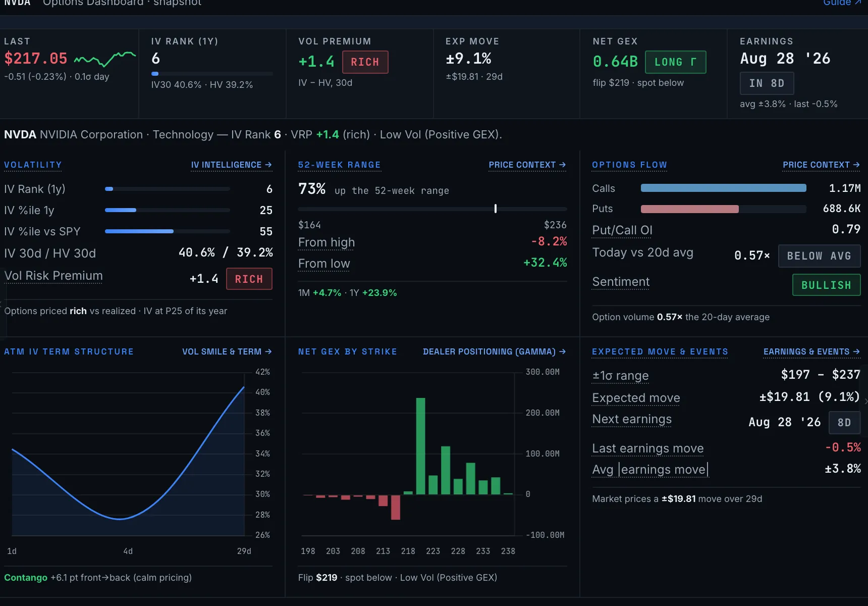This screenshot has width=868, height=606.
Task: Click the VOLATILITY panel heading
Action: (33, 165)
